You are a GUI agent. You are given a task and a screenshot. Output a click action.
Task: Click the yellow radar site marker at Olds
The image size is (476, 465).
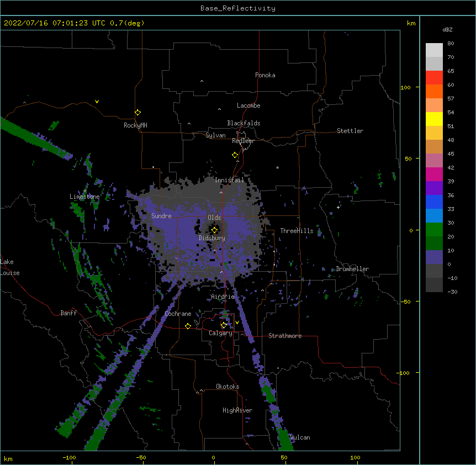point(214,230)
